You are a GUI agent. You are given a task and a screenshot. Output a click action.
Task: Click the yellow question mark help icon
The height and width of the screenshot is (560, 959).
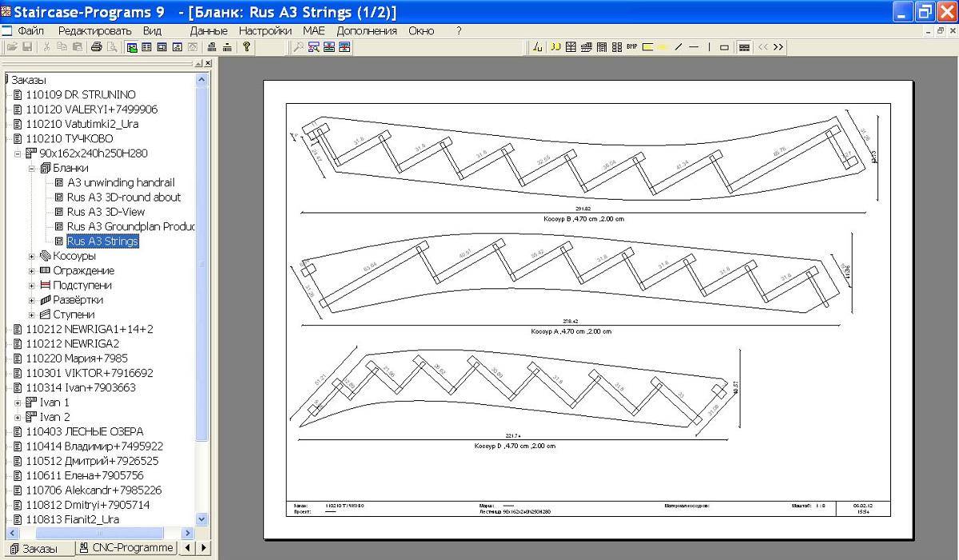click(247, 47)
